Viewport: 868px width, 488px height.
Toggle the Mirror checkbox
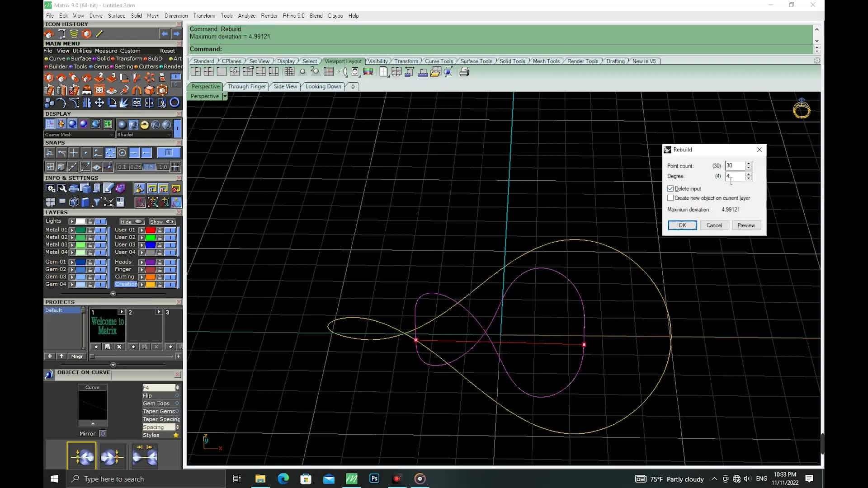[x=103, y=433]
